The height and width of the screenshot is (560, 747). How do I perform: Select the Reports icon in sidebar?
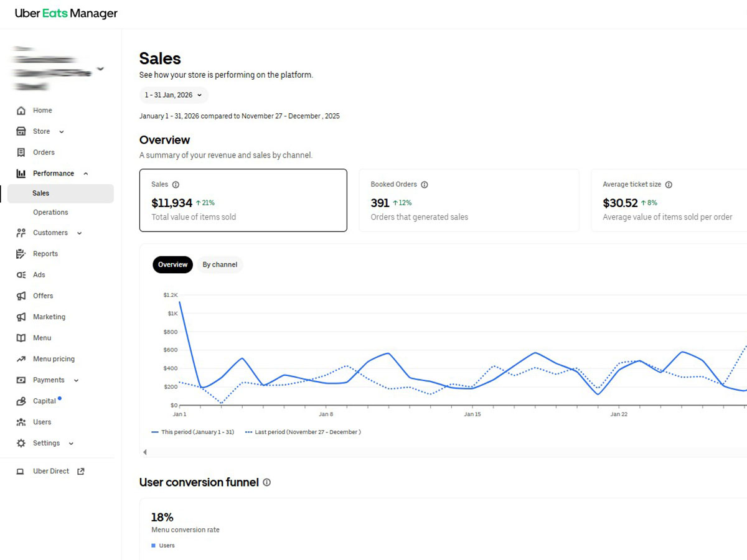(21, 253)
